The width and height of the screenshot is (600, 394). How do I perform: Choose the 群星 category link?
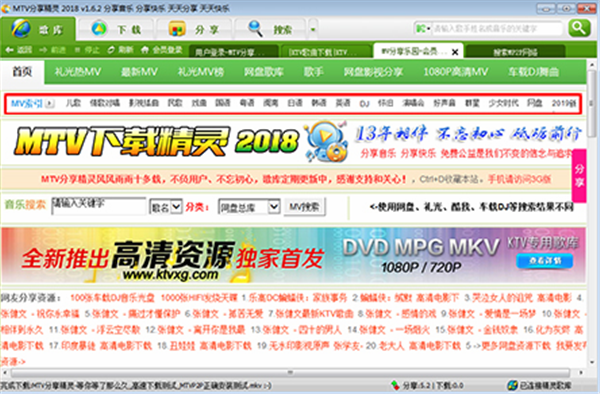[472, 103]
